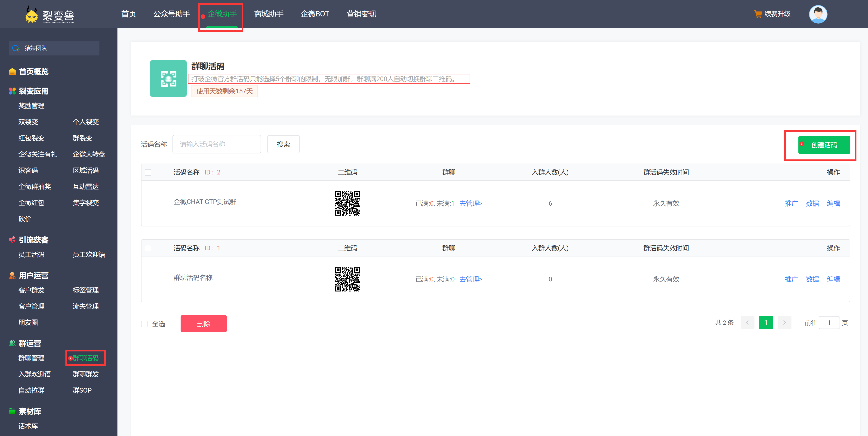Open the 企微BOT menu item
Screen dimensions: 868x436
click(315, 14)
